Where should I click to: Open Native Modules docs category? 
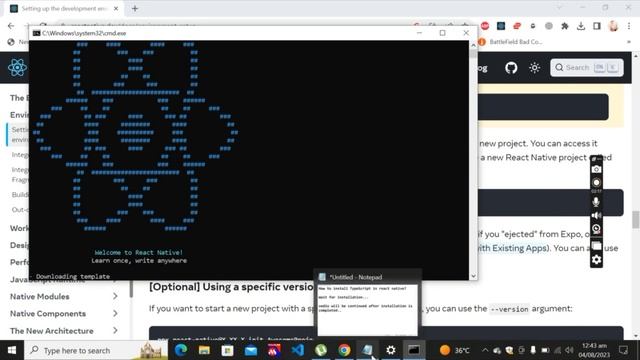(40, 296)
